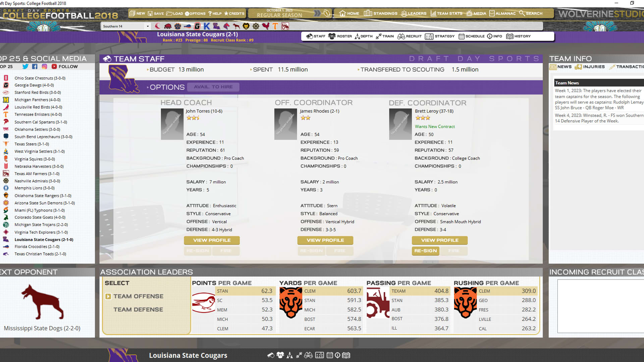644x362 pixels.
Task: Open the dumbbell Train icon in bottom bar
Action: (299, 355)
